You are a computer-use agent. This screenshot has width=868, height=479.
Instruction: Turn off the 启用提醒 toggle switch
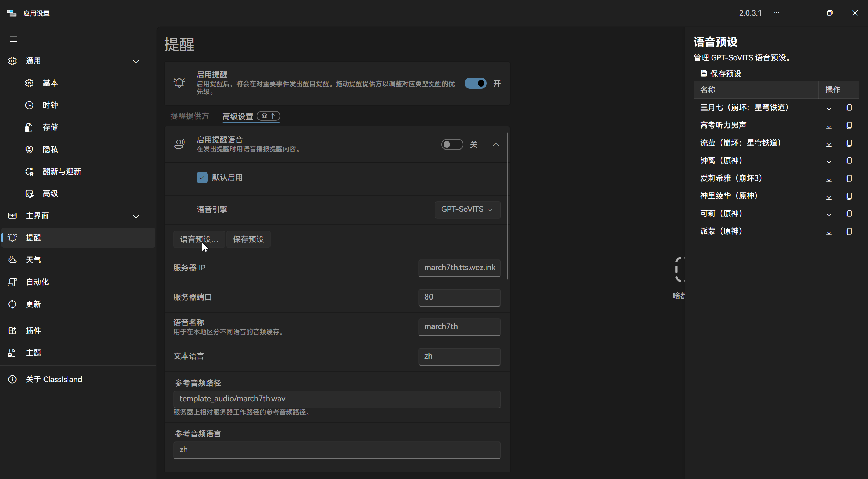(x=475, y=83)
